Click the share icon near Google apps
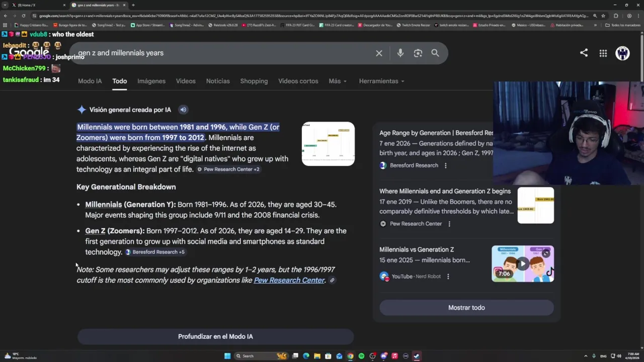This screenshot has height=362, width=644. click(584, 52)
